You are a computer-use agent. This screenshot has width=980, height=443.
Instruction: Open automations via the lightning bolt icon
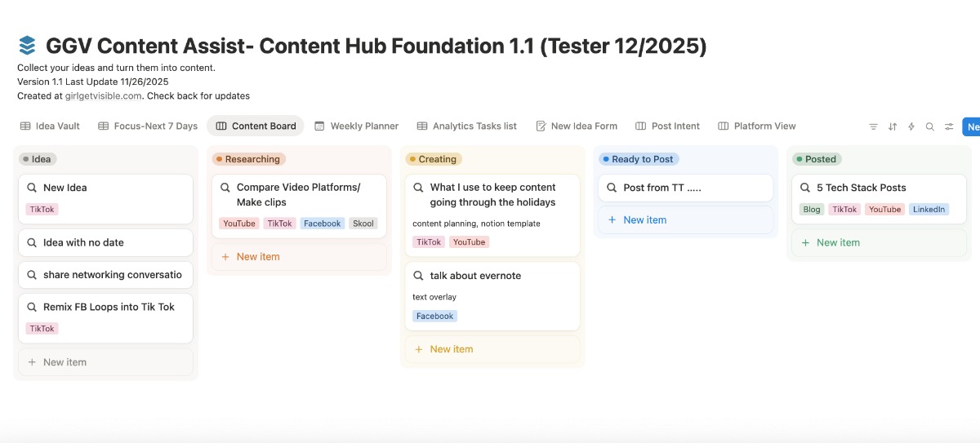pos(911,126)
